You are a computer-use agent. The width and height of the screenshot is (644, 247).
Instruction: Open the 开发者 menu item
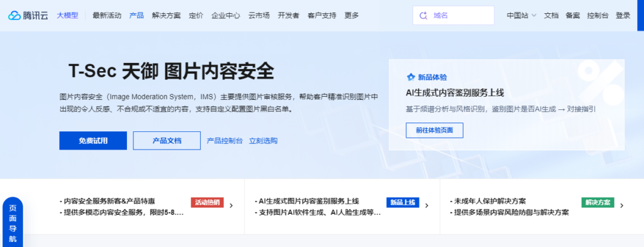pyautogui.click(x=288, y=16)
